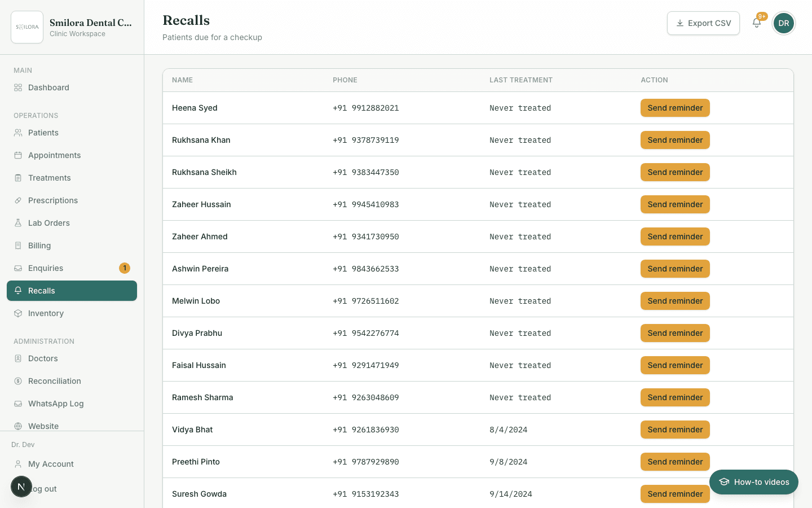Click Ashwin Pereira's phone number
Screen dimensions: 812x508
coord(366,269)
